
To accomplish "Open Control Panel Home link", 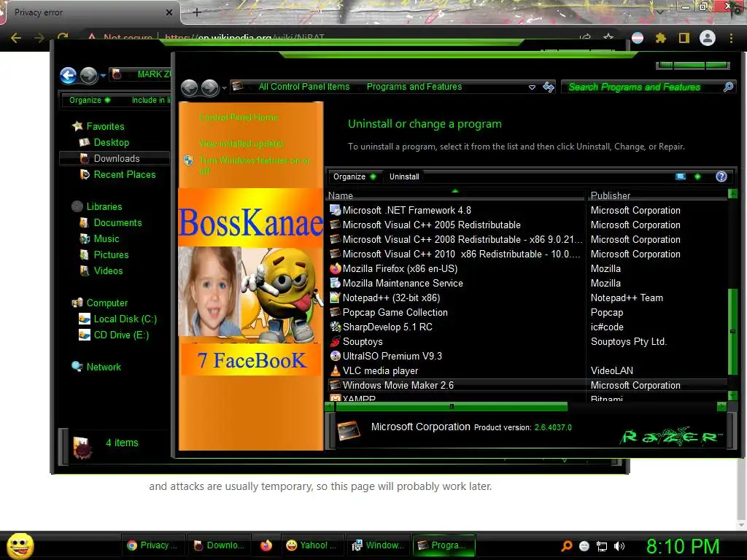I will (x=239, y=117).
